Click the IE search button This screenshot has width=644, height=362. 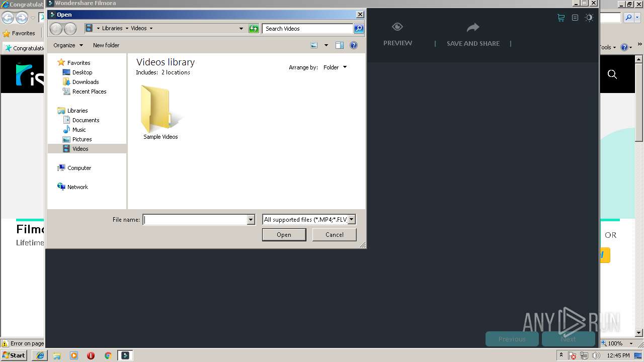(x=628, y=18)
